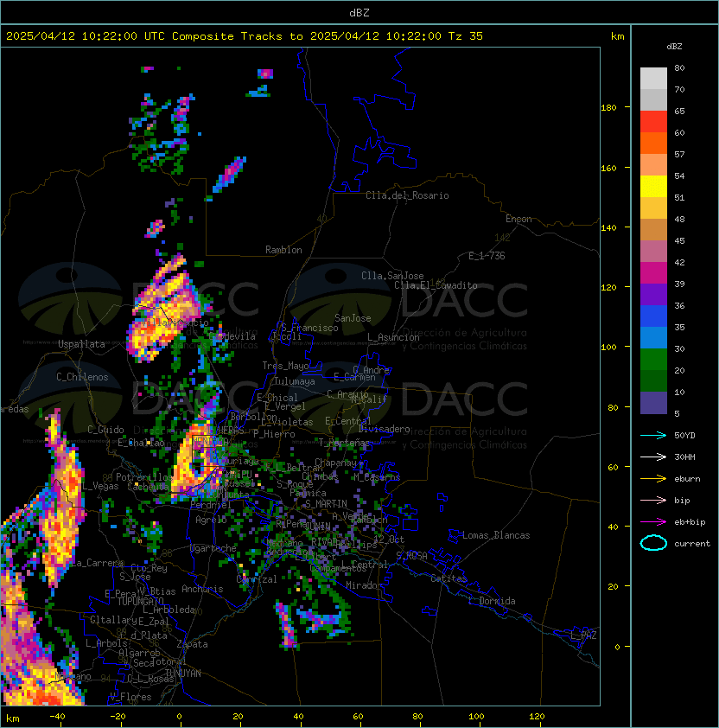Click the 'Tz 35' threshold text in header

click(466, 35)
